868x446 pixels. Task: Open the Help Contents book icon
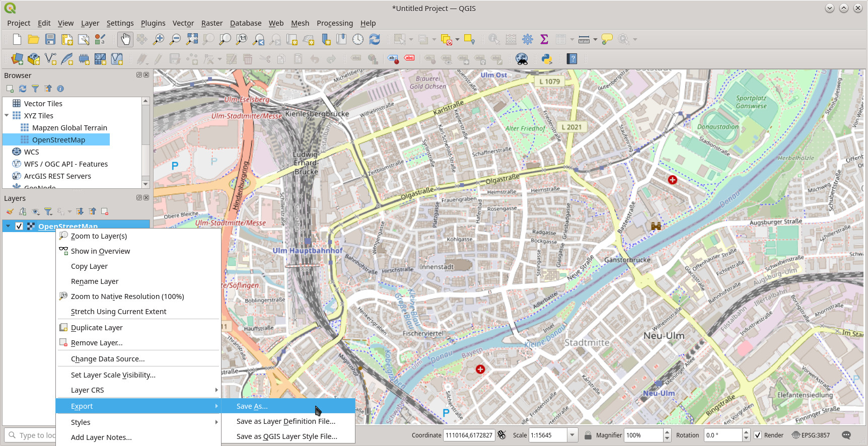pyautogui.click(x=572, y=59)
